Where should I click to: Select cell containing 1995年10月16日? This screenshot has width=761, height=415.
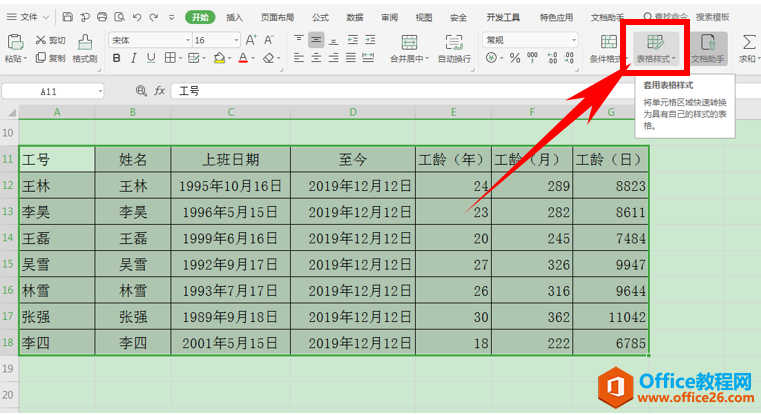(231, 186)
